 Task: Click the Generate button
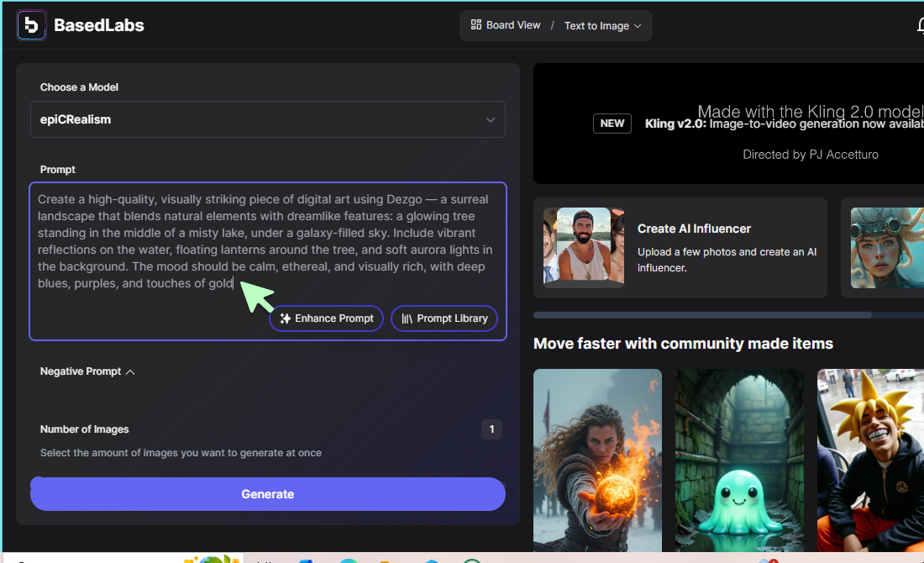(268, 494)
